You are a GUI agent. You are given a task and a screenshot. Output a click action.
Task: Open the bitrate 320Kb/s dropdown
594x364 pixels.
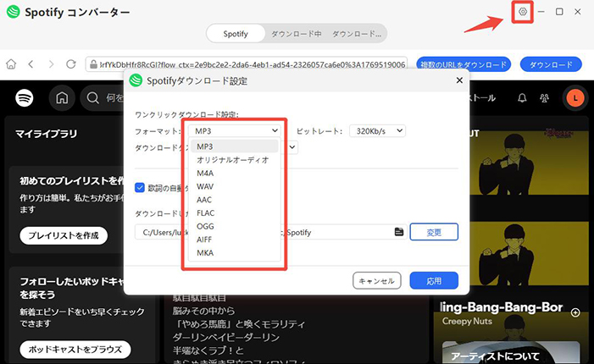(x=377, y=131)
